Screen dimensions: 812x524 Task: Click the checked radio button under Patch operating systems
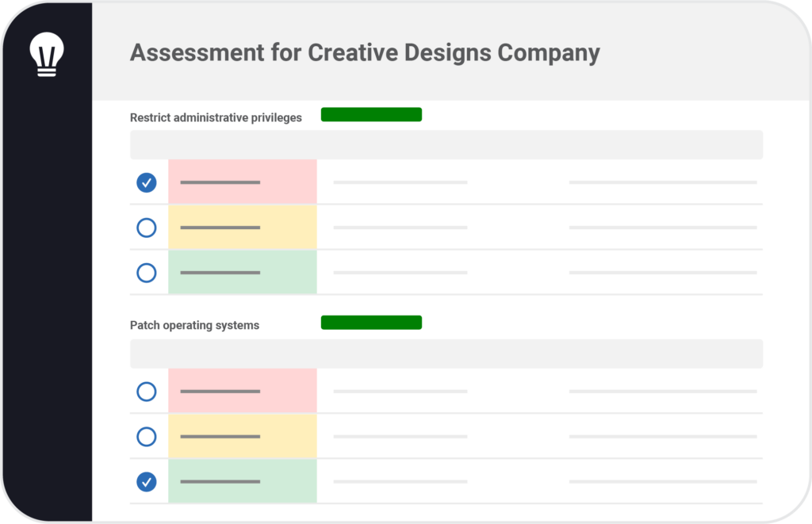(x=147, y=480)
